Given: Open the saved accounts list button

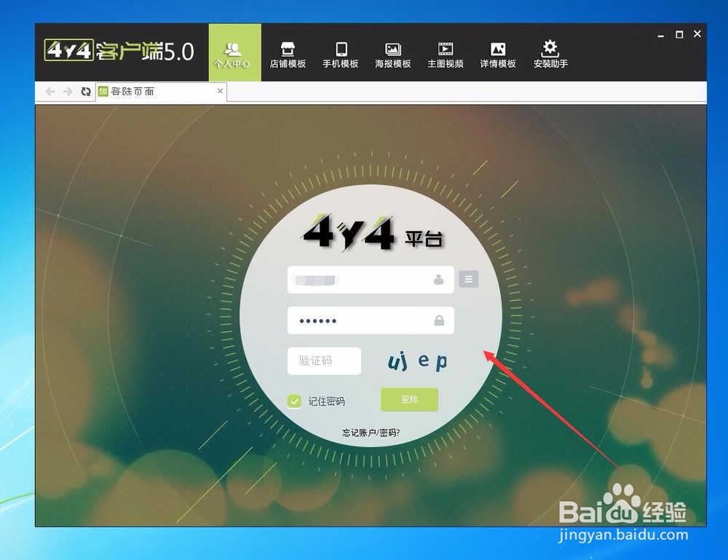Looking at the screenshot, I should (x=468, y=279).
